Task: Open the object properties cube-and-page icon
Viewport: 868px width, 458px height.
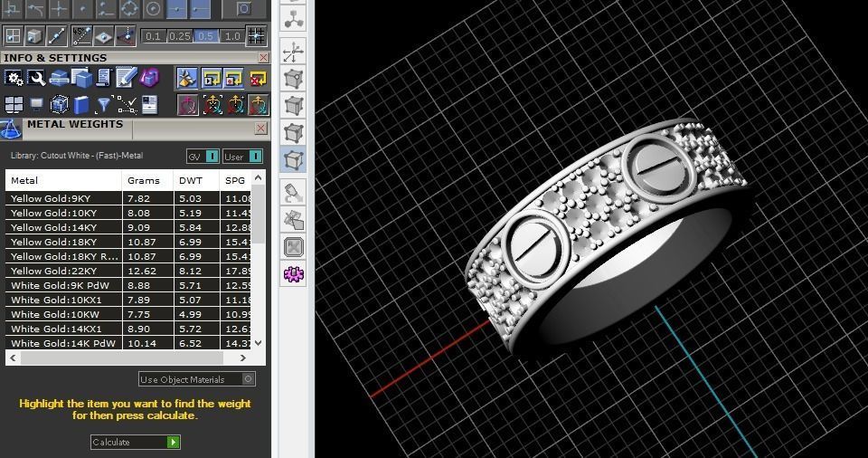Action: click(81, 78)
